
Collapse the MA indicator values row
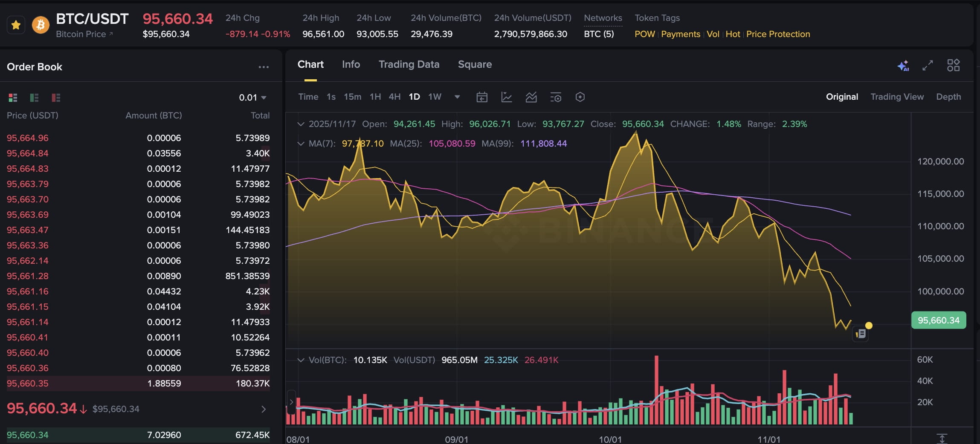coord(300,144)
